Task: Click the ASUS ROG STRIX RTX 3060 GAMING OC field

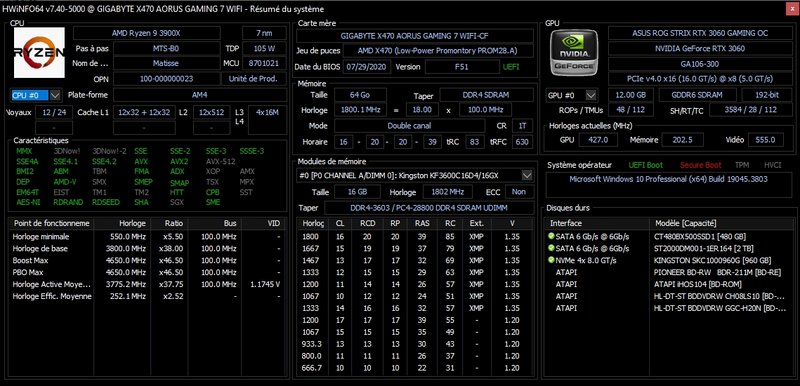Action: 699,33
